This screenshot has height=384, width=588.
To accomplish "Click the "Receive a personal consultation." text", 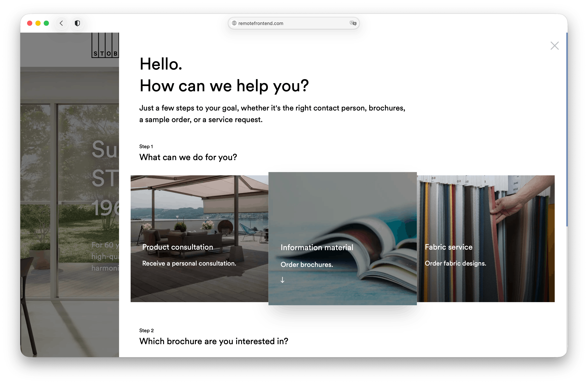I will [x=189, y=264].
